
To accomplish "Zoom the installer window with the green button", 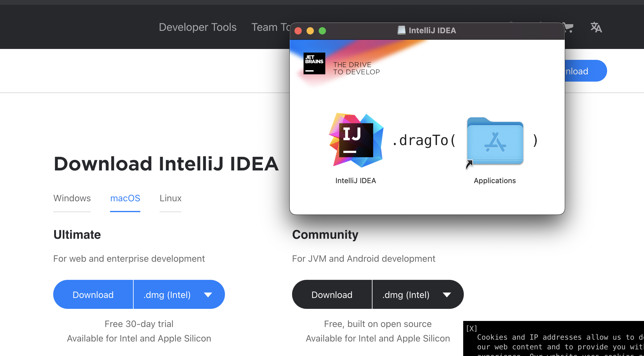I will click(322, 31).
